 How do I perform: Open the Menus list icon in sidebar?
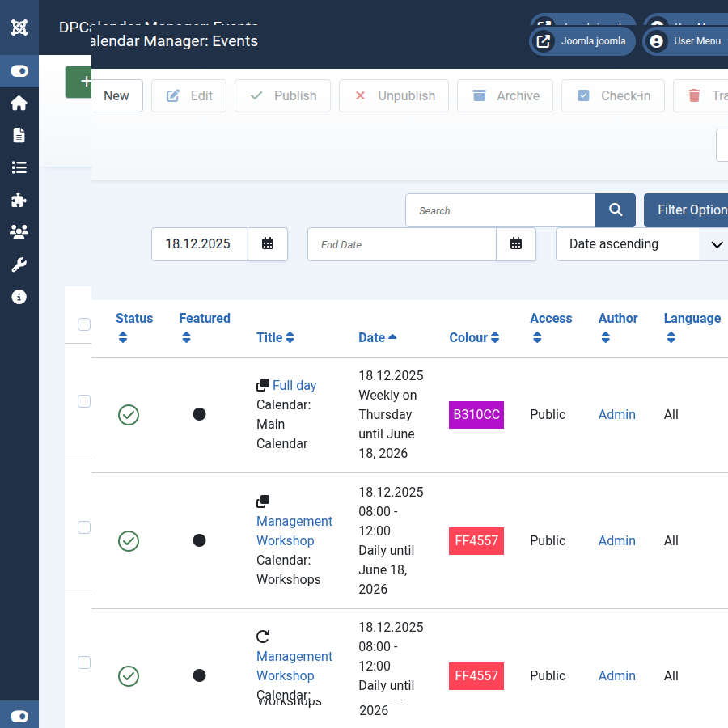(x=19, y=167)
